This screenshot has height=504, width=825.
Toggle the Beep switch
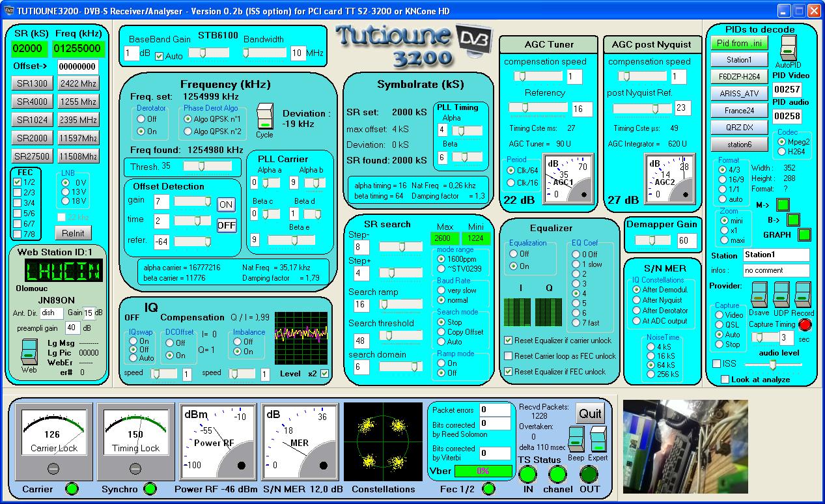pos(576,440)
